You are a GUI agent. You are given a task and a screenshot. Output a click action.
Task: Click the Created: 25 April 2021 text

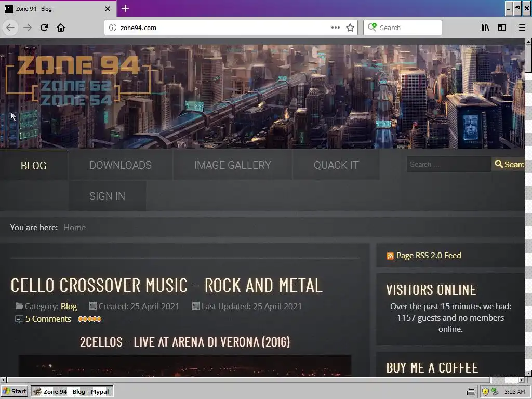[139, 307]
